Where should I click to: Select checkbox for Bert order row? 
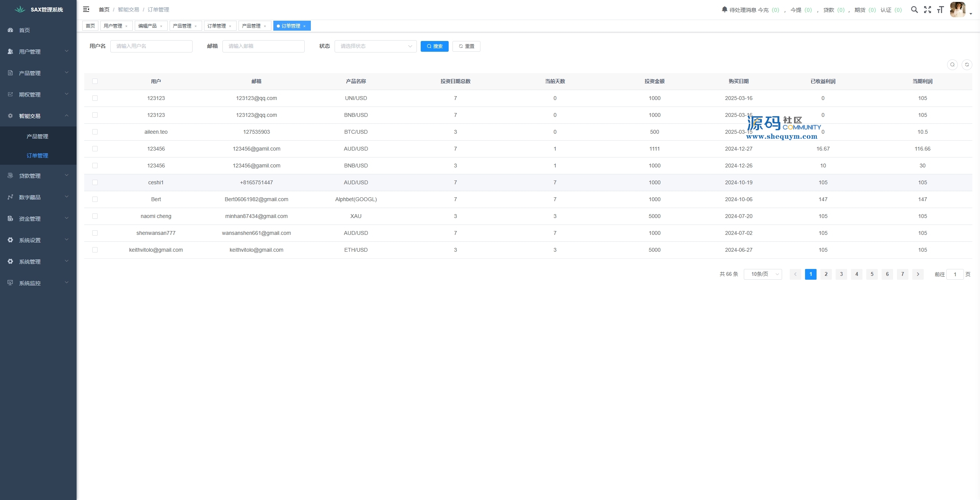pos(95,199)
